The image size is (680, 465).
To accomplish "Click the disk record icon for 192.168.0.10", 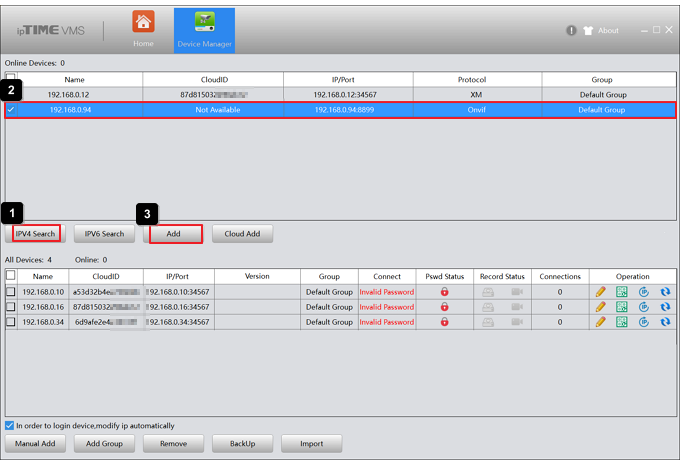I will click(x=488, y=292).
